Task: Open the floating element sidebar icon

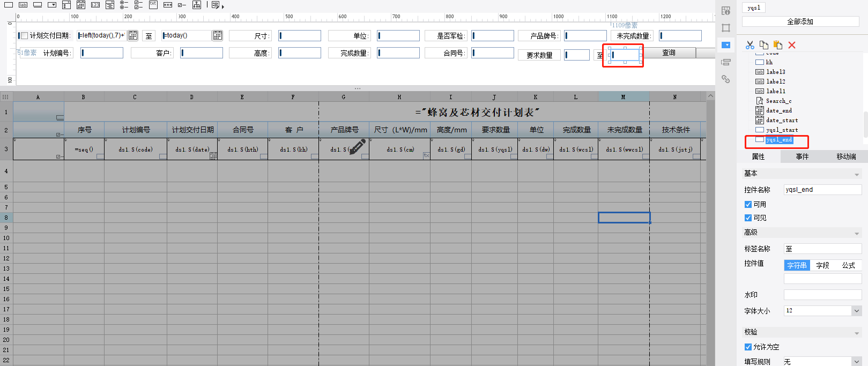Action: click(726, 28)
